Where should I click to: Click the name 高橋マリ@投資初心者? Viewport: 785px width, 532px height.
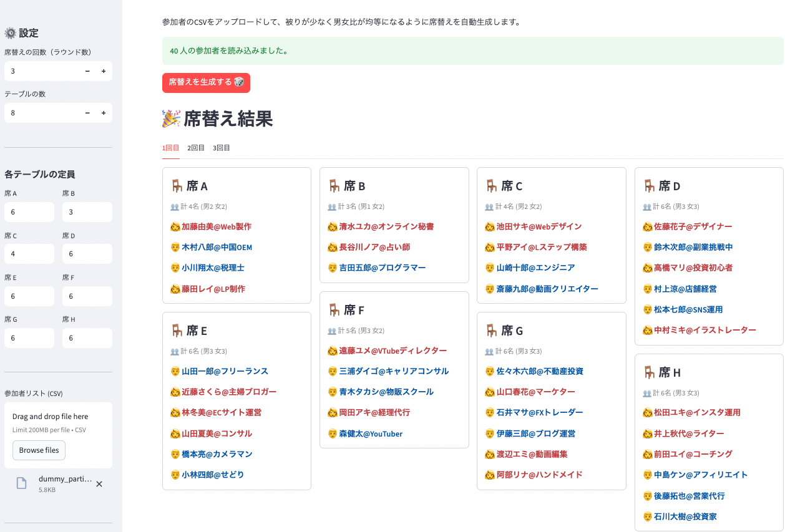click(693, 268)
